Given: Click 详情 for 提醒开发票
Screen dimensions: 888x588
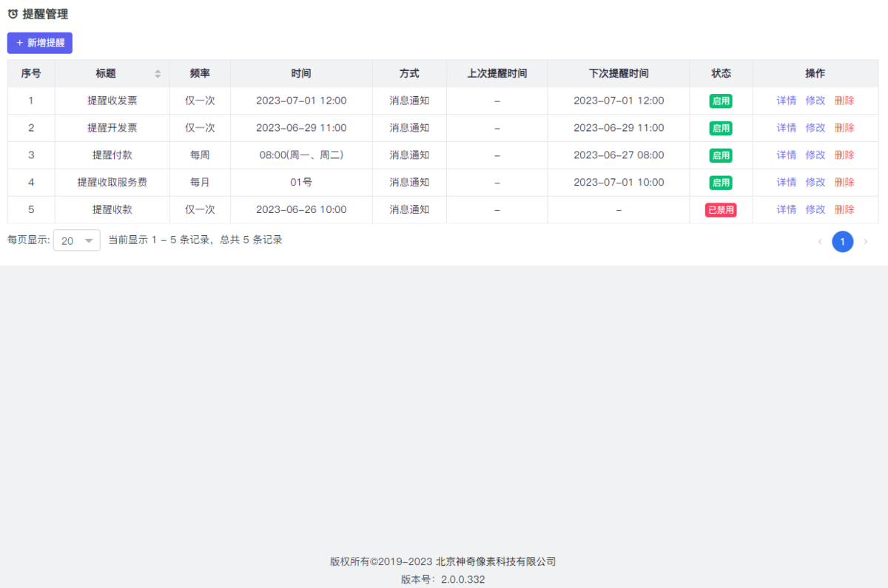Looking at the screenshot, I should (786, 128).
